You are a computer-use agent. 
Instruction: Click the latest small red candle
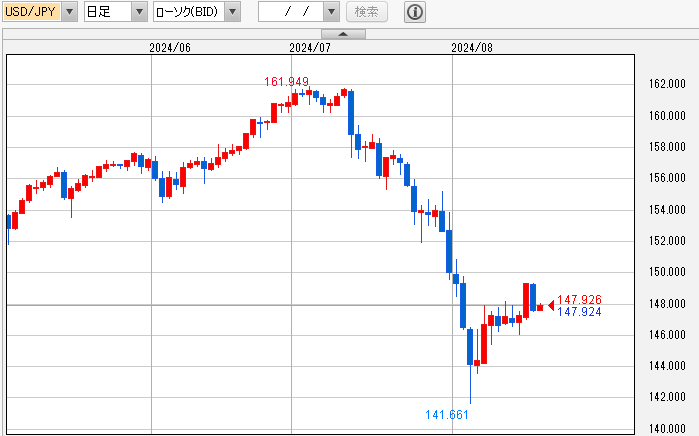click(x=540, y=307)
